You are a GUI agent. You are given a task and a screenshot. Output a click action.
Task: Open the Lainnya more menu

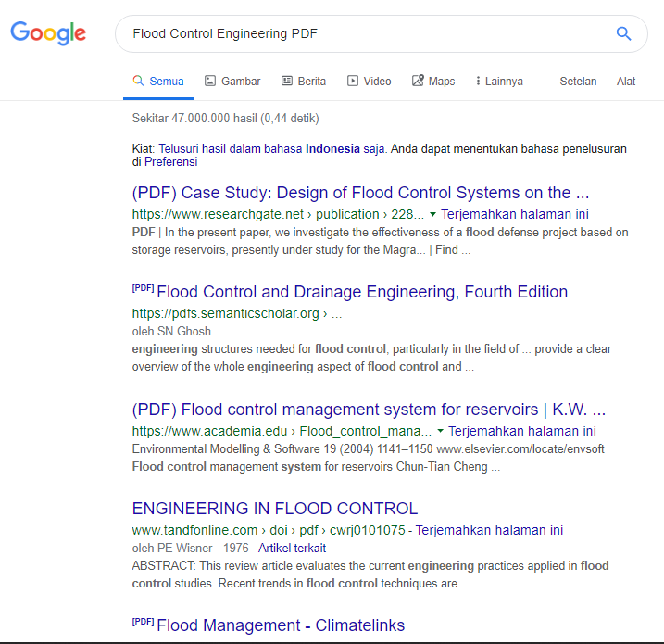tap(499, 81)
